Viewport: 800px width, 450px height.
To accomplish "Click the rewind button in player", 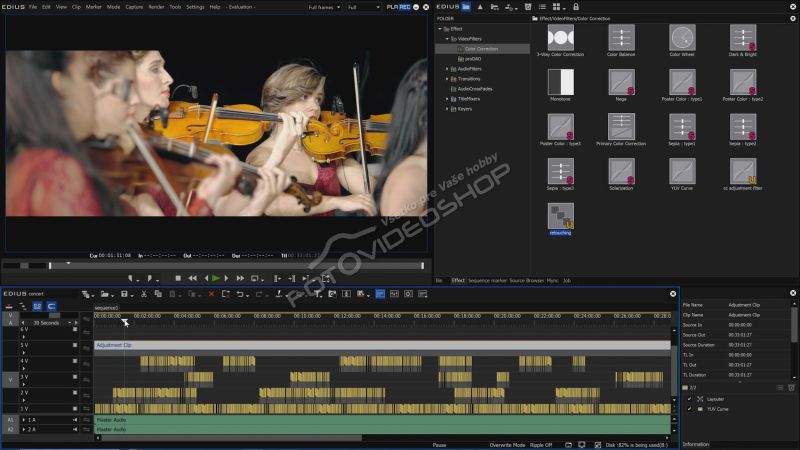I will coord(192,278).
